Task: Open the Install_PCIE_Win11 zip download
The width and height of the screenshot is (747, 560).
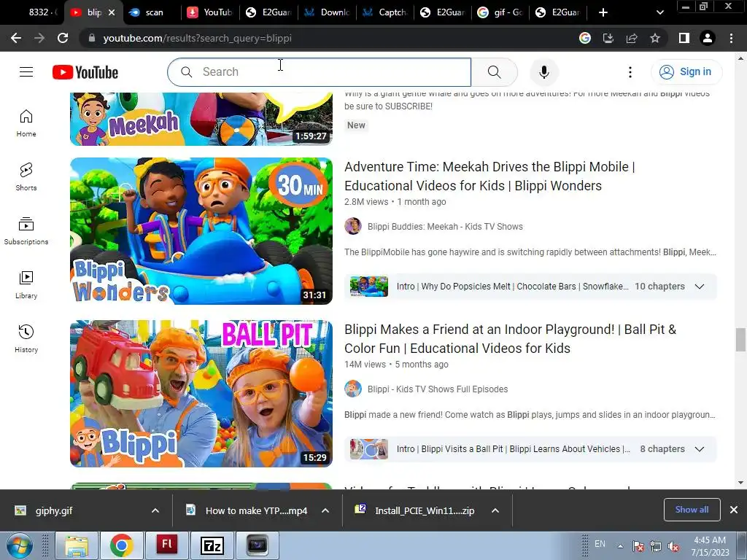Action: (x=424, y=510)
